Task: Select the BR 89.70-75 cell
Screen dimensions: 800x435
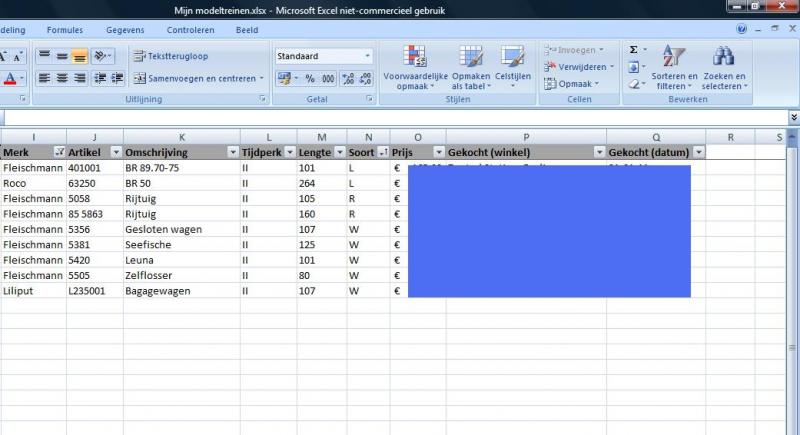Action: (182, 168)
